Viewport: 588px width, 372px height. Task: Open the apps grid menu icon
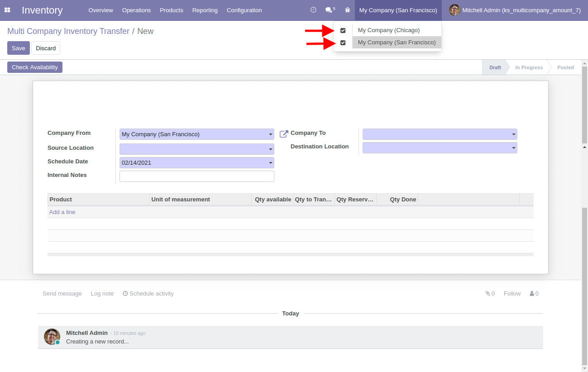[x=7, y=10]
